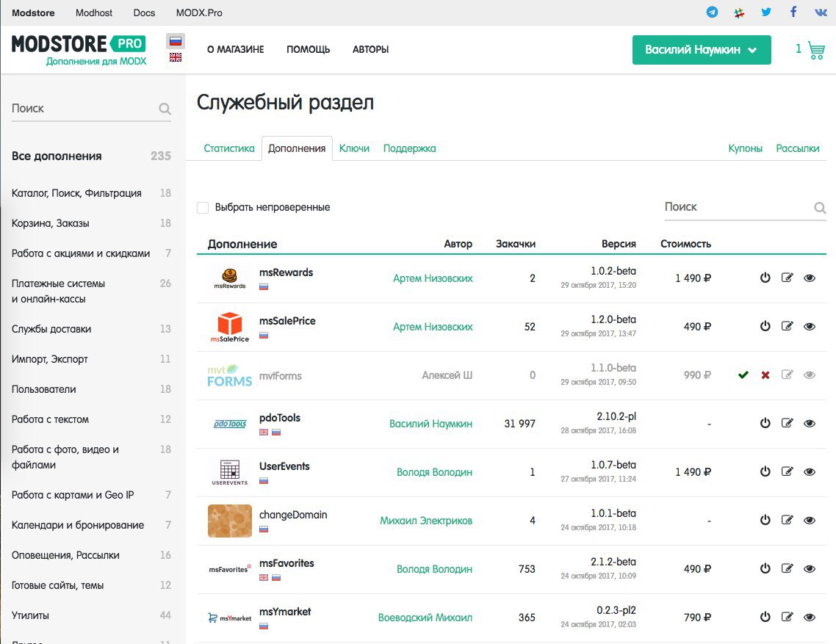Expand the Василий Наумкин user dropdown
The image size is (836, 644).
click(x=701, y=50)
